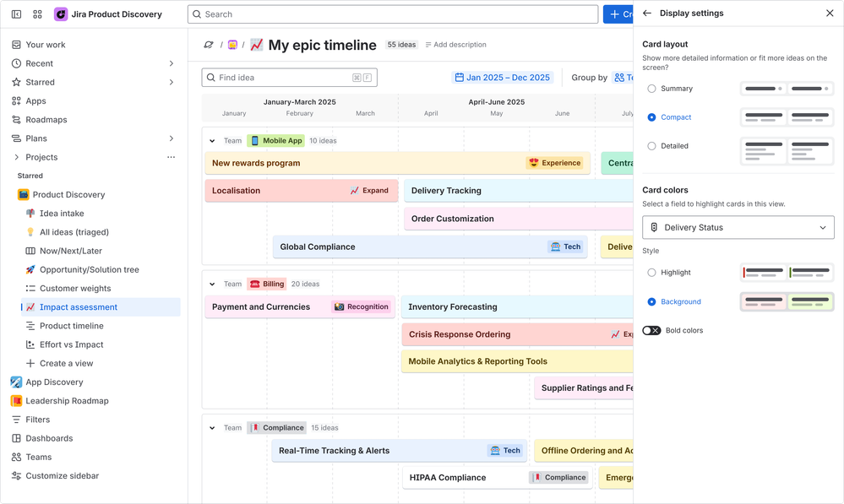This screenshot has height=504, width=844.
Task: Open the Localisation idea card
Action: point(302,191)
